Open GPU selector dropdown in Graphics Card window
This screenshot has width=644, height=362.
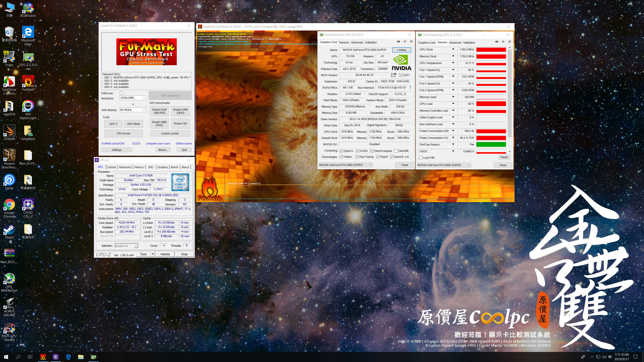(x=345, y=165)
